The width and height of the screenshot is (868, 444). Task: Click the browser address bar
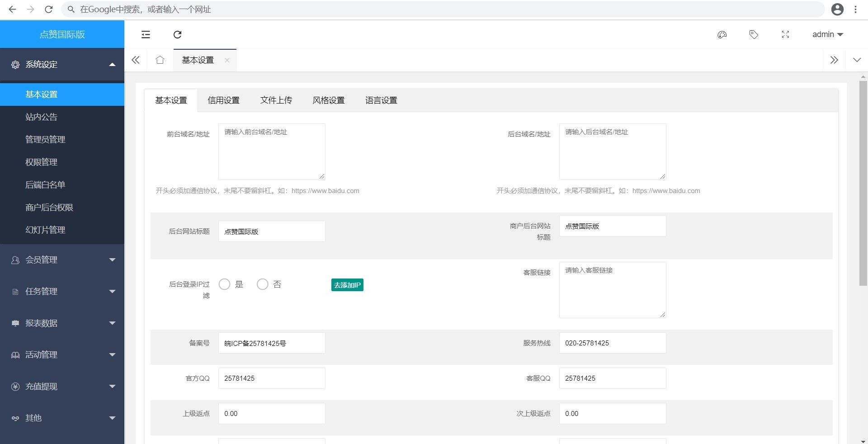(443, 9)
